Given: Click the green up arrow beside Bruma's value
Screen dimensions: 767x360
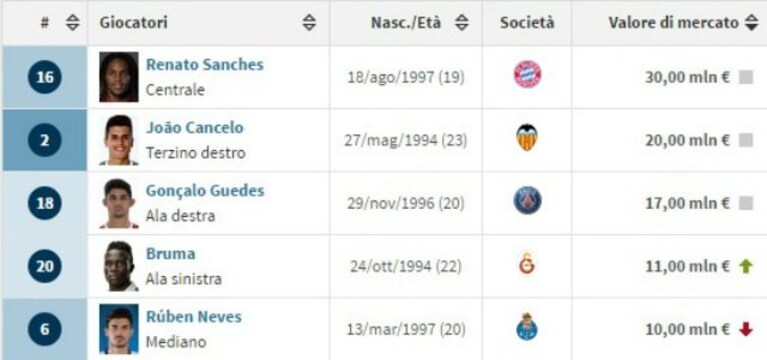Looking at the screenshot, I should [x=745, y=267].
